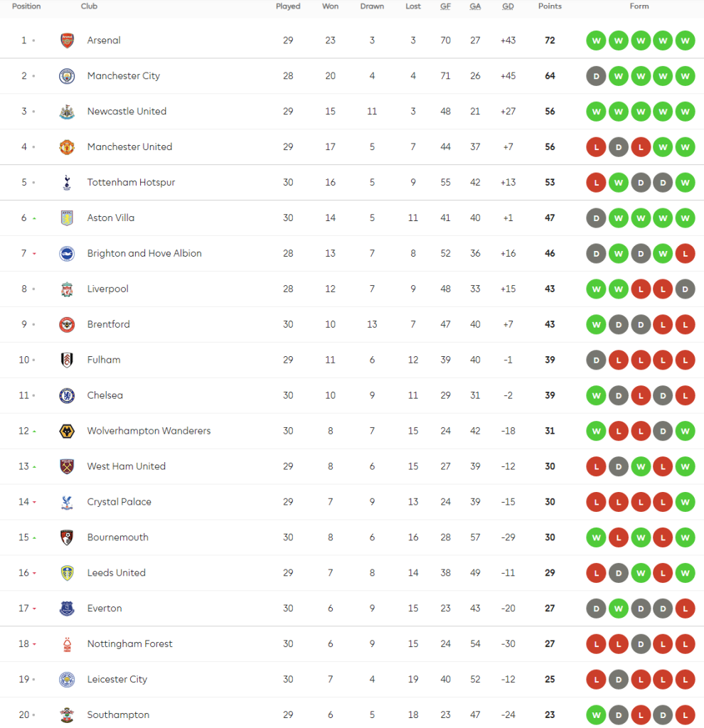This screenshot has width=704, height=728.
Task: Click the Leicester City fox badge
Action: pyautogui.click(x=67, y=680)
